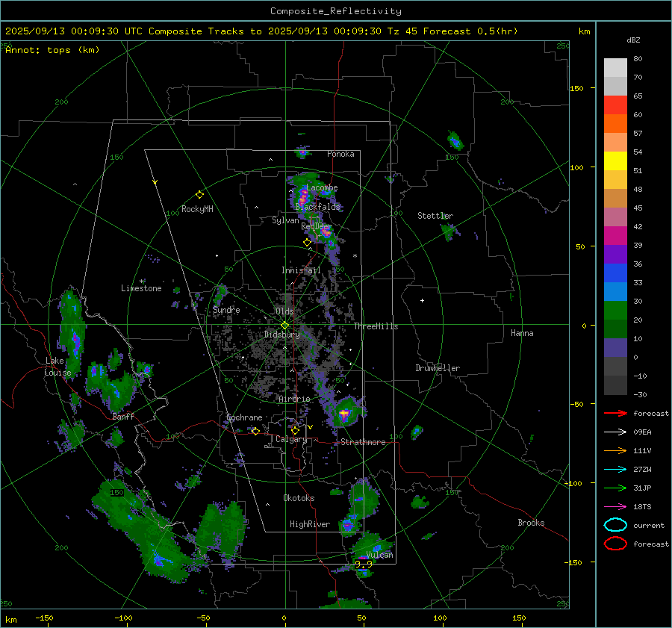672x628 pixels.
Task: Click the yellow radar-center diamond near Olds
Action: pos(284,326)
